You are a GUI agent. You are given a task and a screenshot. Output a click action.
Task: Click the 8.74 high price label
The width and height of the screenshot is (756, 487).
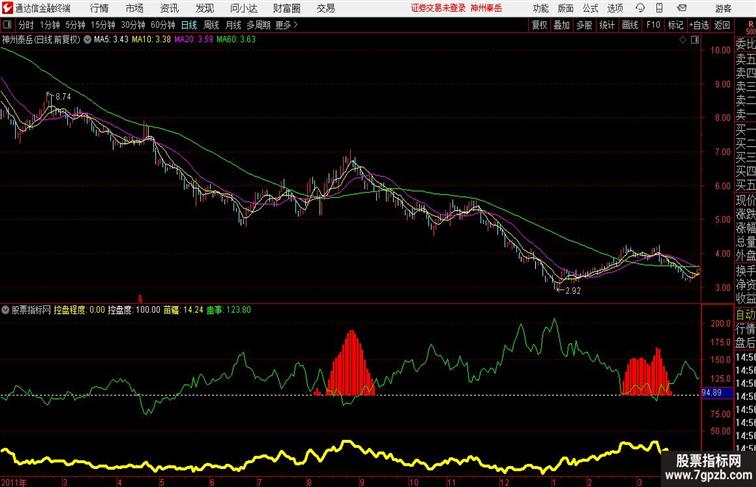click(63, 97)
